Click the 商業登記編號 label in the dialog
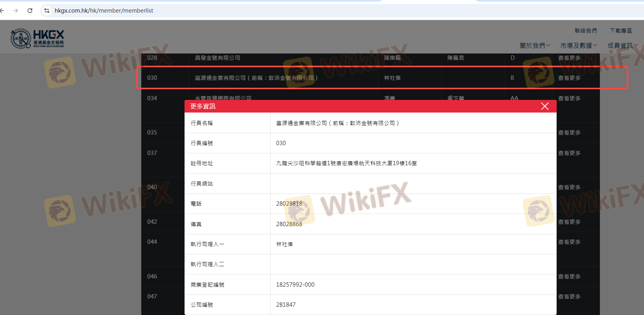 pyautogui.click(x=207, y=285)
